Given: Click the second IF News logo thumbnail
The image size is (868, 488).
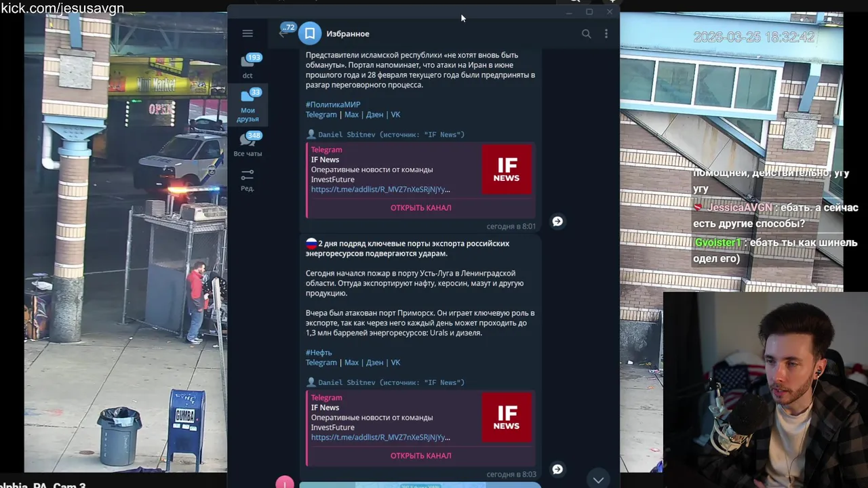Looking at the screenshot, I should (507, 418).
